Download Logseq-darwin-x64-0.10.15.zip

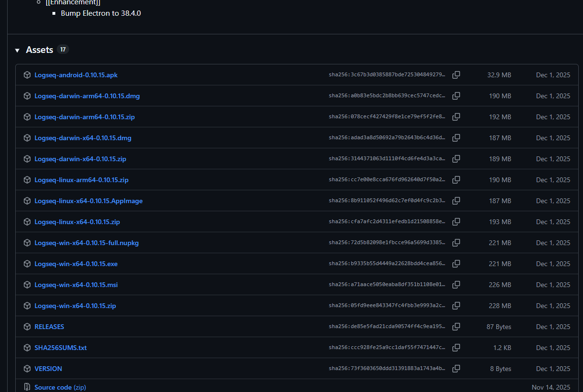click(x=80, y=159)
